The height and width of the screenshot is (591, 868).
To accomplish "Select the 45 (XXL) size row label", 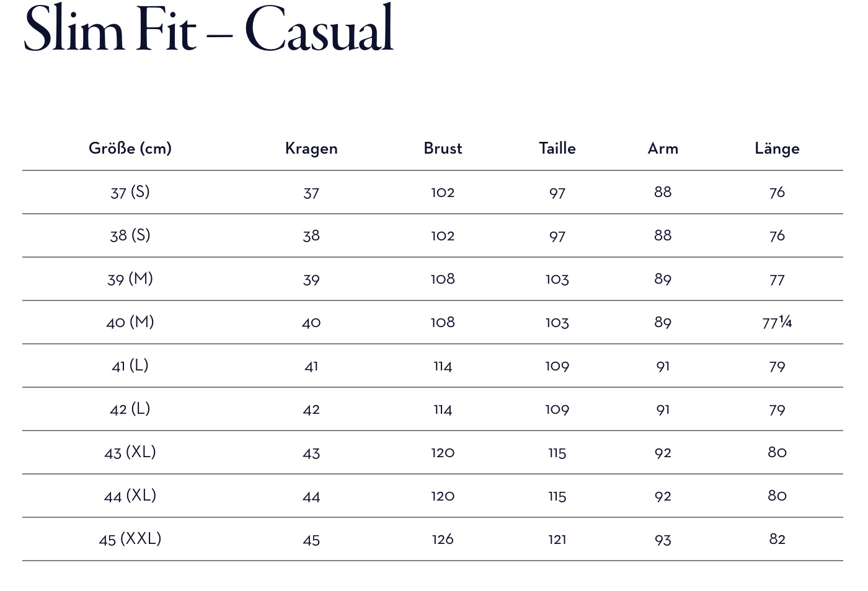I will pyautogui.click(x=130, y=539).
